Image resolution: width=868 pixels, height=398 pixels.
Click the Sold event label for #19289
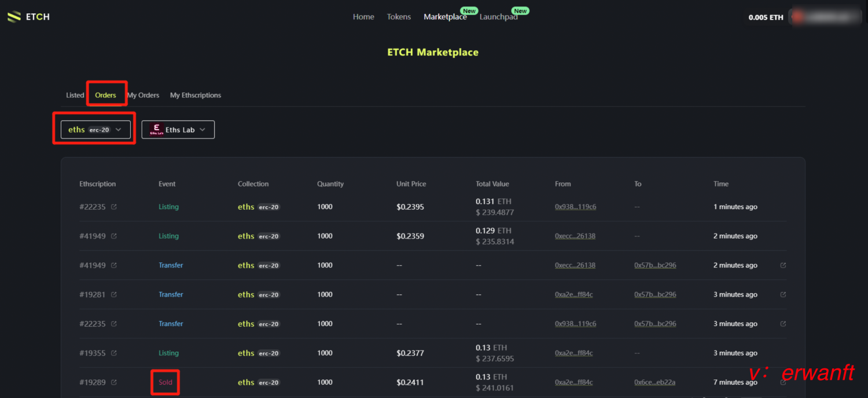coord(165,382)
